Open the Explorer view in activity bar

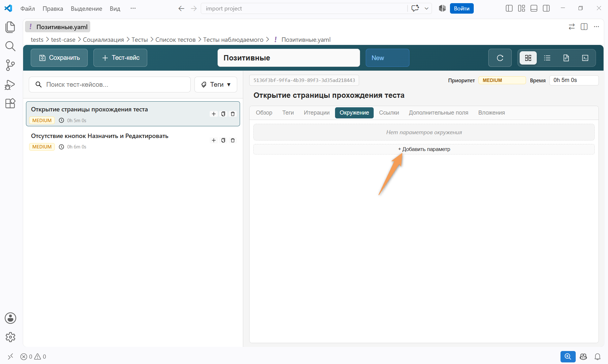coord(10,27)
